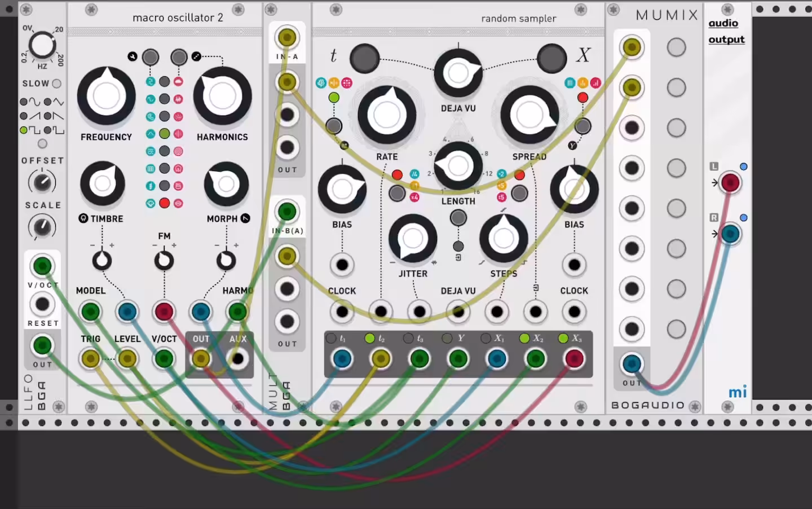Click the LLFO RESET jack
The image size is (812, 509).
[42, 305]
